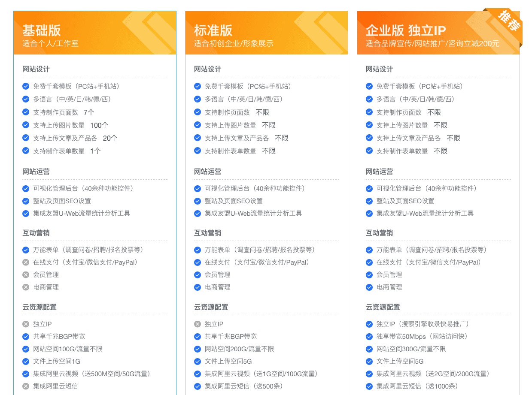Click the gray cross icon beside 在线支付 in 基础版
This screenshot has width=532, height=395.
[26, 262]
